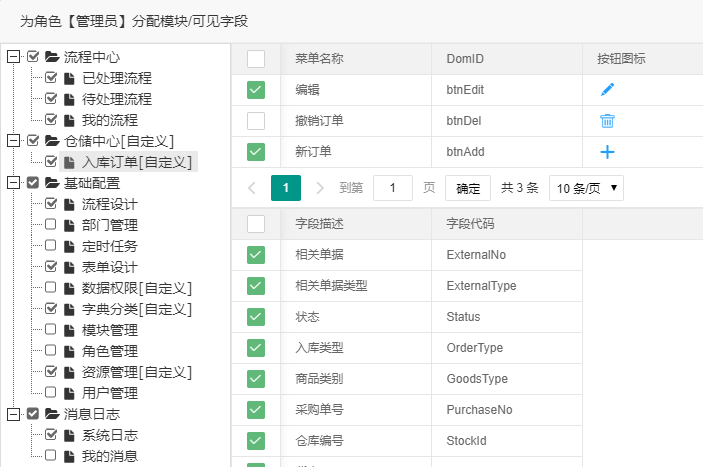Enable the 撤销订单 row checkbox
The image size is (703, 467).
click(256, 121)
